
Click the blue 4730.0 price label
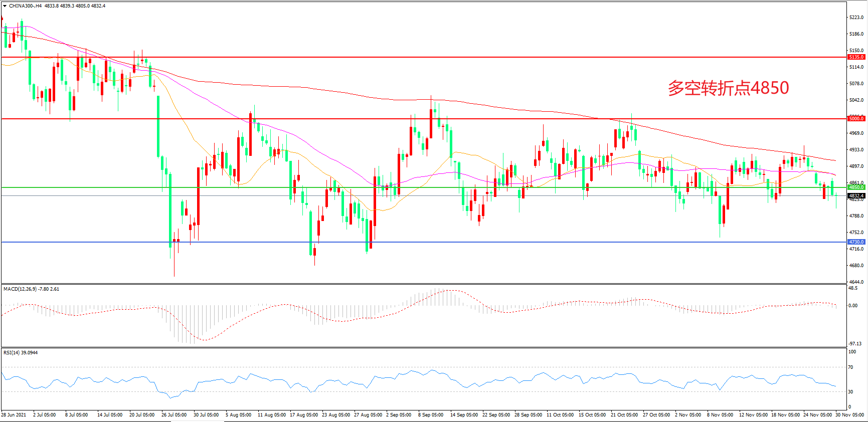pyautogui.click(x=856, y=242)
